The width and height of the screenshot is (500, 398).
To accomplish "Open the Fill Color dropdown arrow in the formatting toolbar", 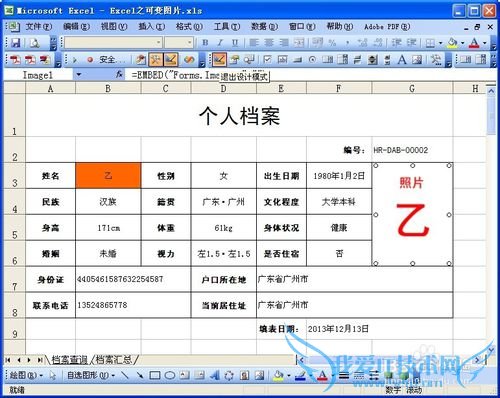I will pyautogui.click(x=463, y=43).
